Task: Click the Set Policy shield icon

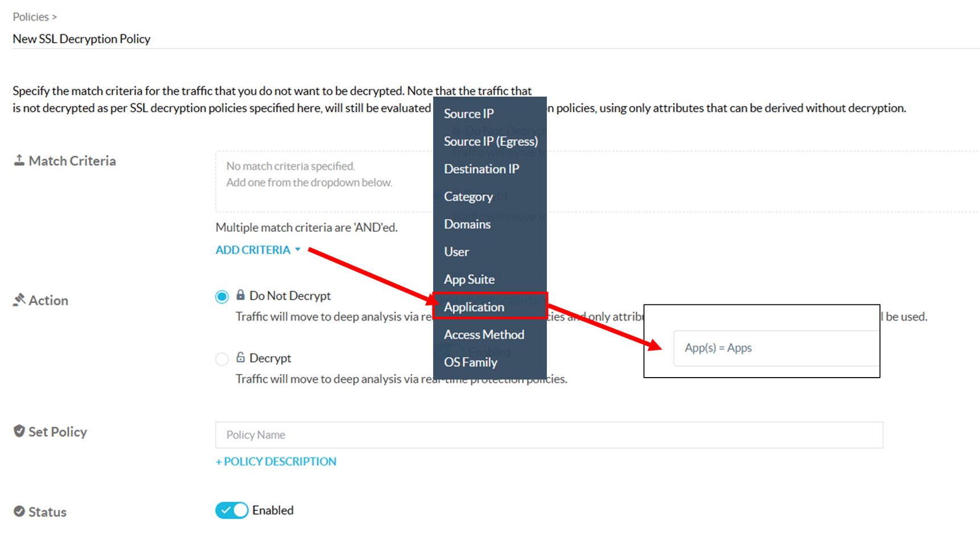Action: click(x=19, y=431)
